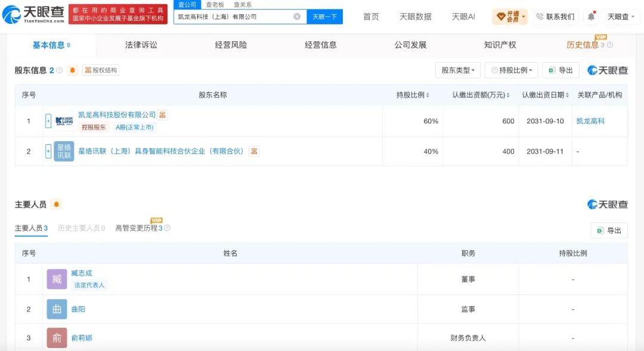Open the 股东类型 dropdown
Screen dimensions: 644x351
(x=457, y=70)
